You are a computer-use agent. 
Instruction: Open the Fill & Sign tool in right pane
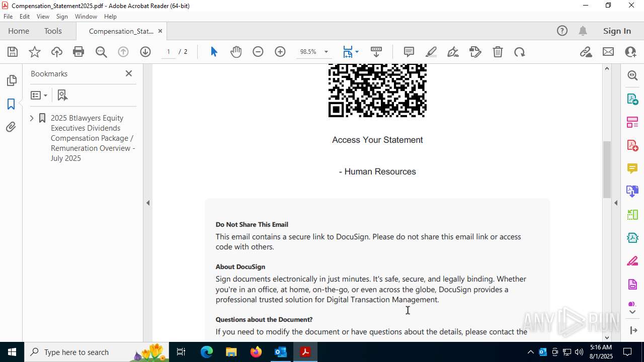click(x=632, y=261)
